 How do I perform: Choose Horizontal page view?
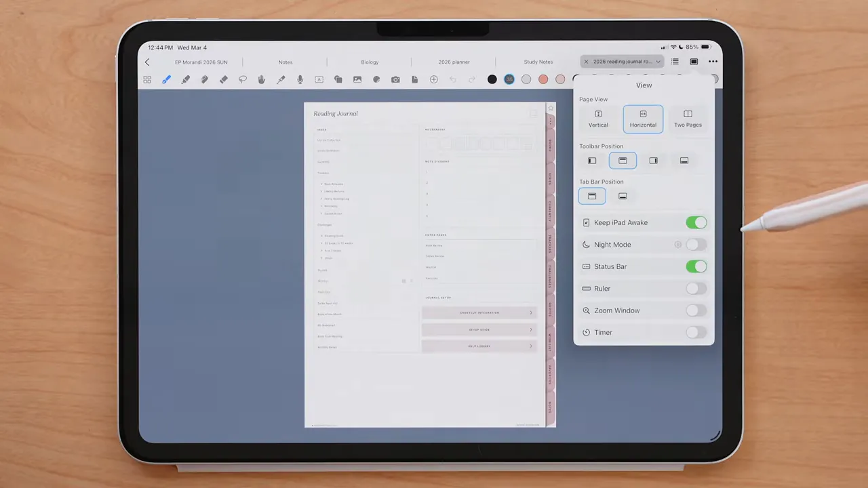(643, 119)
